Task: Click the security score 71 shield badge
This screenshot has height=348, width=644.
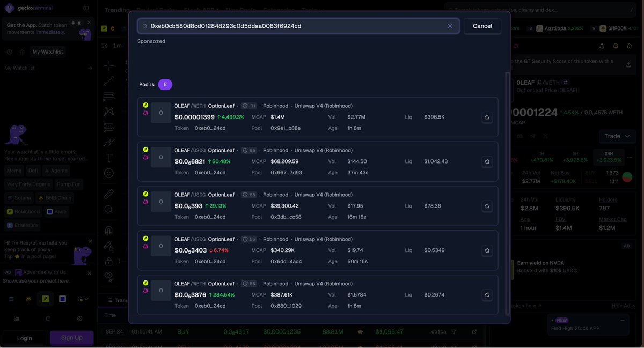Action: pyautogui.click(x=249, y=106)
